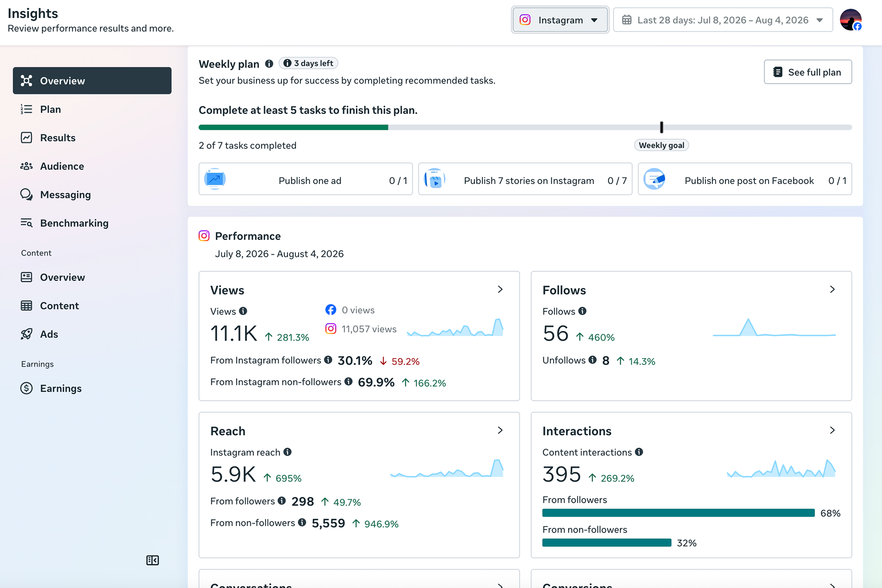This screenshot has height=588, width=882.
Task: Select the Publish one ad task
Action: point(305,179)
